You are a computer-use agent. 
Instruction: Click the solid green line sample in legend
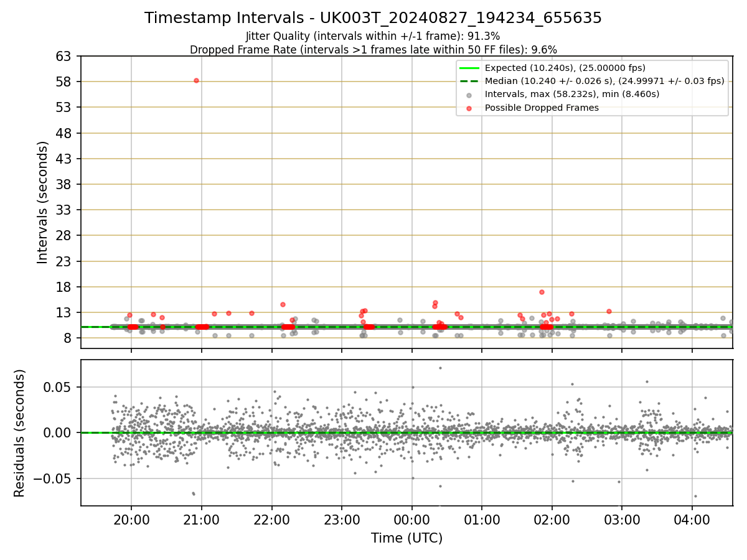click(469, 68)
